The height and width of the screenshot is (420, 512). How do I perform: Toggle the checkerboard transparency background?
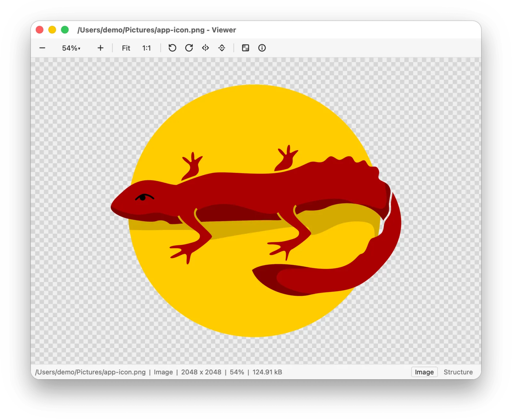245,48
